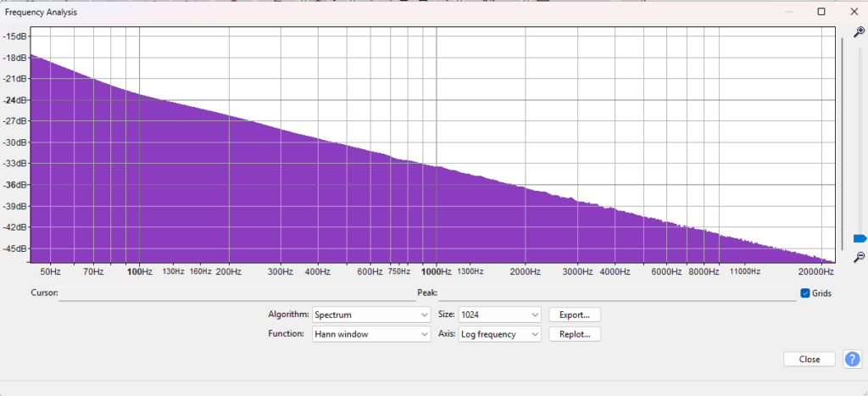
Task: Click the zoom out magnifier icon
Action: click(x=860, y=257)
